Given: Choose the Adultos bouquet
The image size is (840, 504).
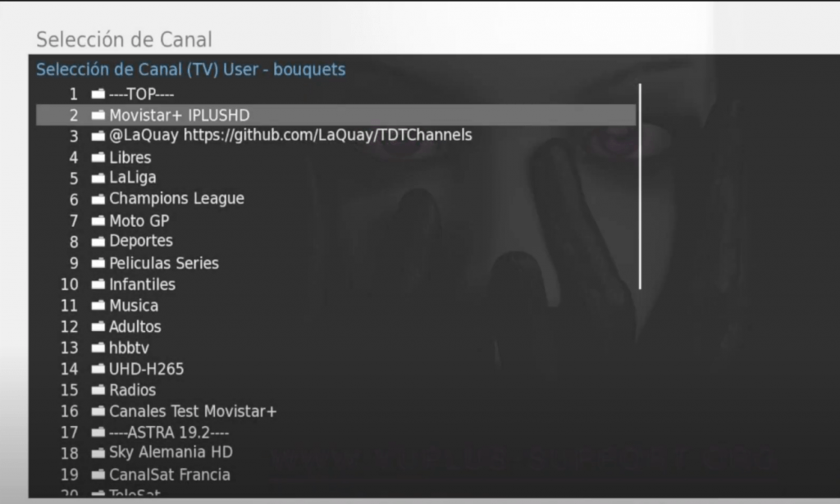Looking at the screenshot, I should coord(336,326).
